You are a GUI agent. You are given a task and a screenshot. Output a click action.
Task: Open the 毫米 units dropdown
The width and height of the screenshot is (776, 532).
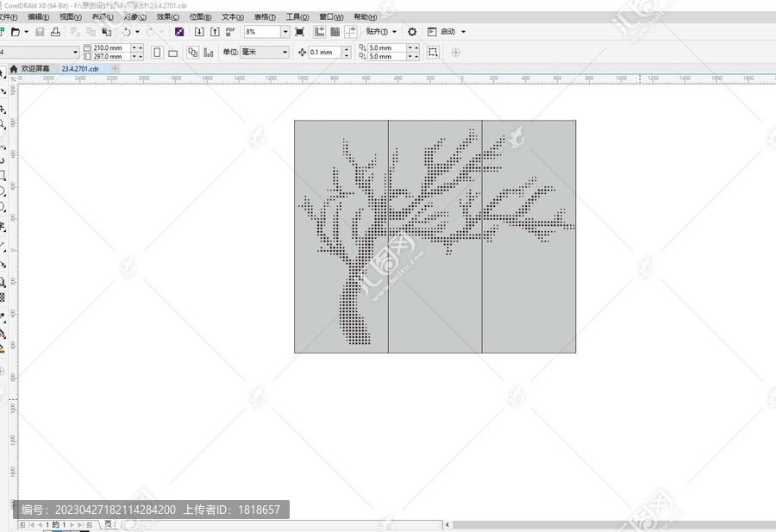tap(265, 52)
